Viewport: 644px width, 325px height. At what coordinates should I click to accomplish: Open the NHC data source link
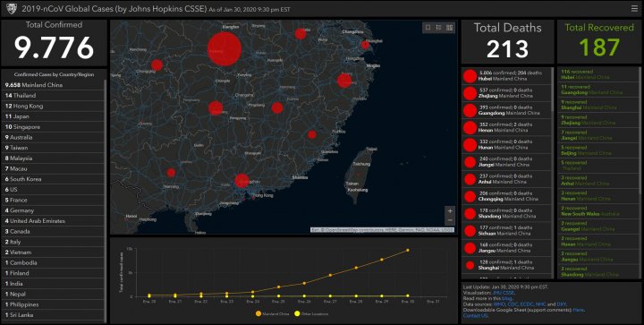[540, 304]
